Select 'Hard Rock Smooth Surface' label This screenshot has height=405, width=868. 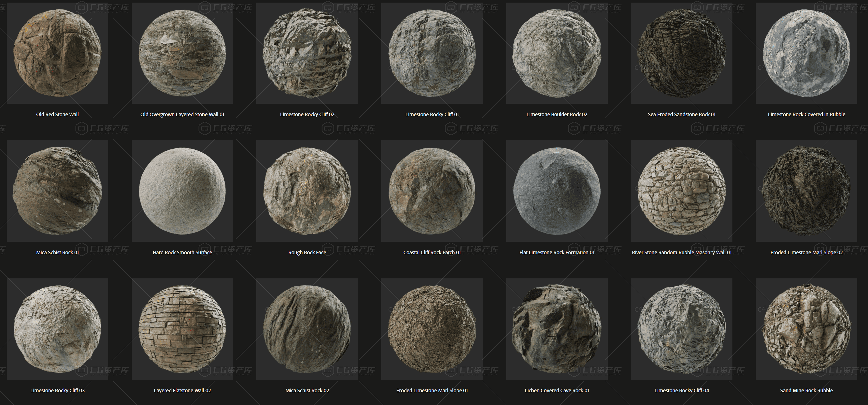pos(182,252)
